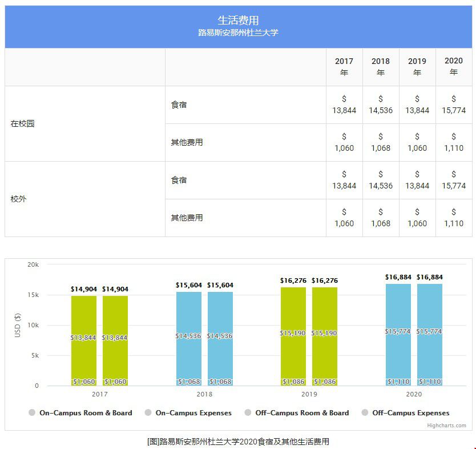The height and width of the screenshot is (449, 476).
Task: Toggle Off-Campus Room & Board legend series
Action: [297, 413]
